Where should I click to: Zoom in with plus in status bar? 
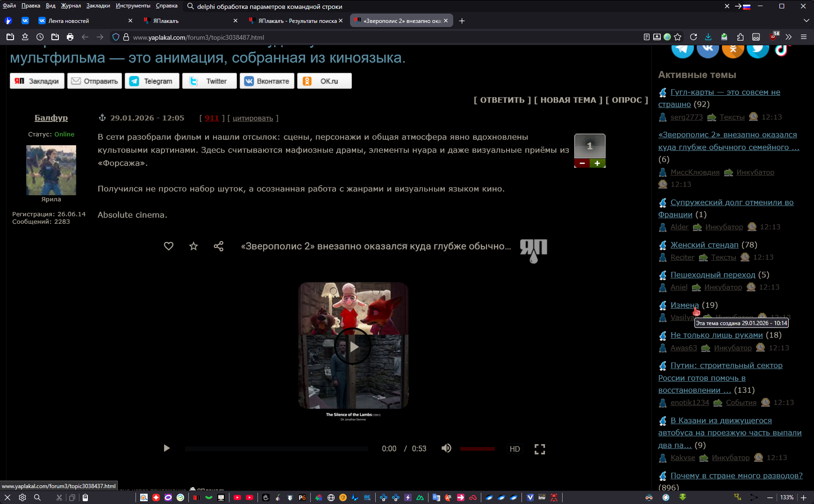804,497
